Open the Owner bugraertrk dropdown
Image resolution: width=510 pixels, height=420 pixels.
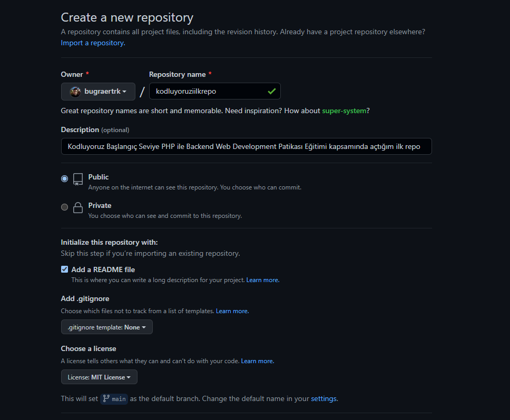[x=98, y=92]
